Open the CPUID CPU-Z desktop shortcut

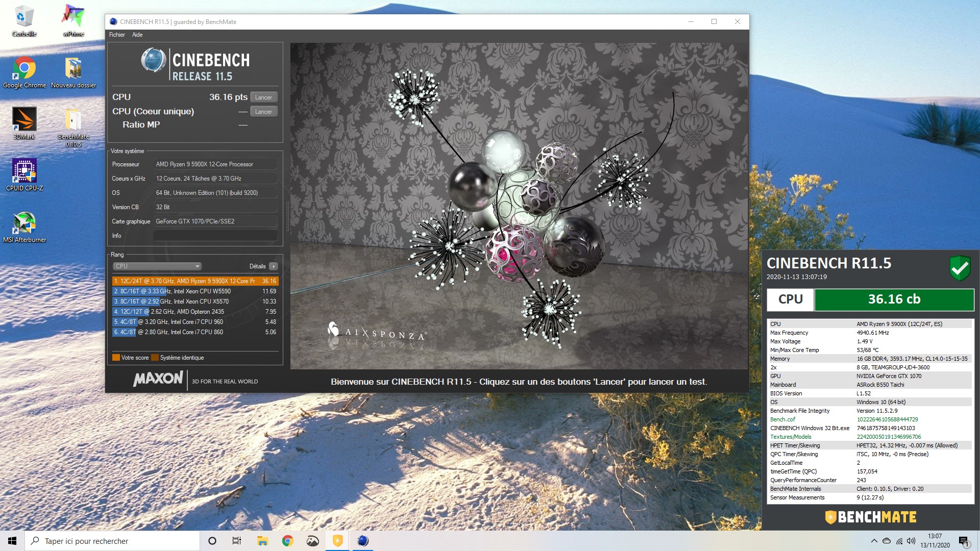coord(24,175)
